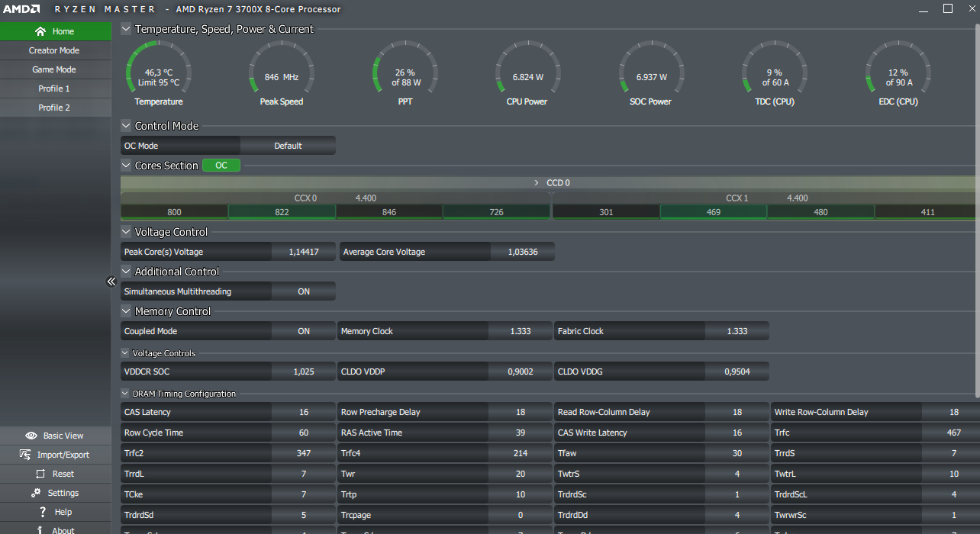
Task: Toggle Simultaneous Multithreading ON switch
Action: [304, 291]
